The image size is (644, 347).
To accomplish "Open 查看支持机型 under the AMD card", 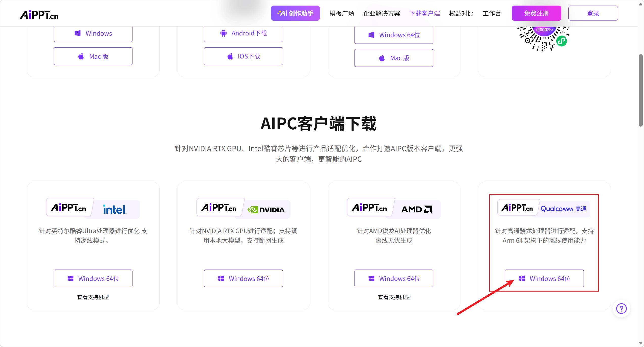I will point(394,297).
